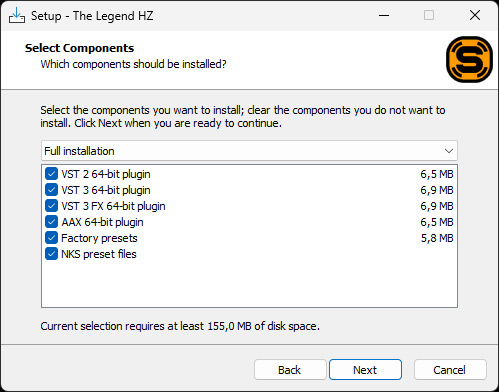Click the AAX 64-bit plugin 6,5 MB size

pos(437,222)
